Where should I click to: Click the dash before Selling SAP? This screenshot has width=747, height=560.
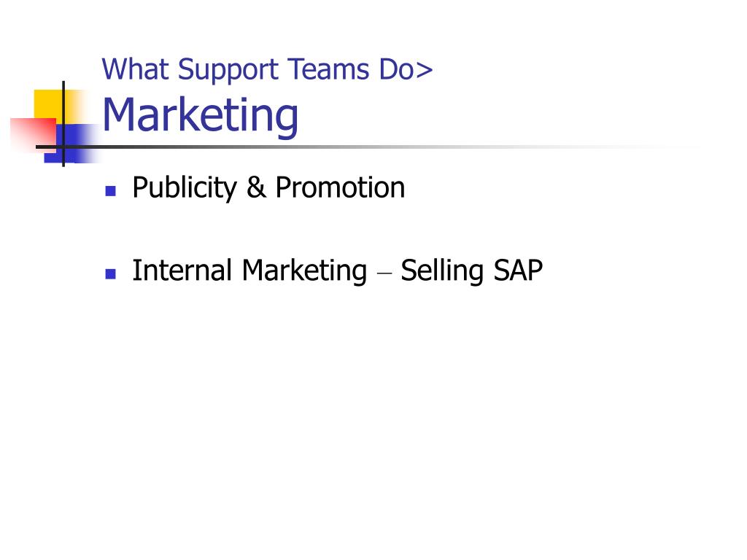click(384, 274)
